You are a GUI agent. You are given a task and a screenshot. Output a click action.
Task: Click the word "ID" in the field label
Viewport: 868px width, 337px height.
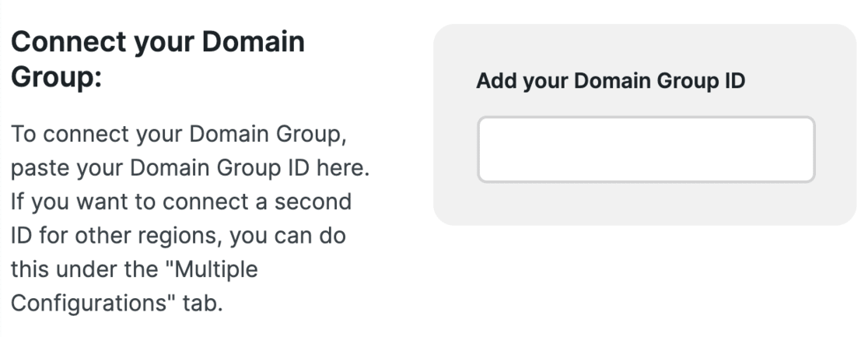[734, 81]
